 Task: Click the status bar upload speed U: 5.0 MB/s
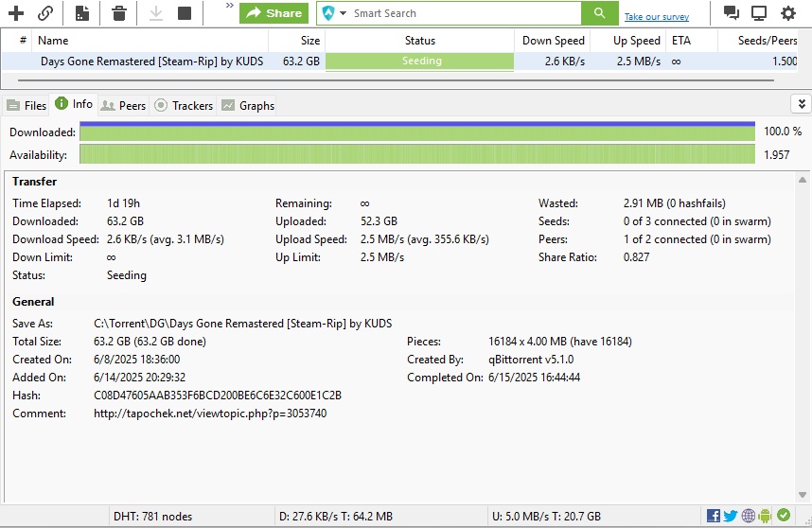546,516
